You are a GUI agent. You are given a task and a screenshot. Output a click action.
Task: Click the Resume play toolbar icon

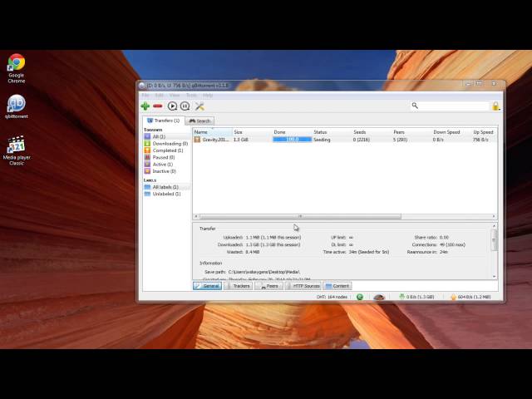tap(172, 106)
